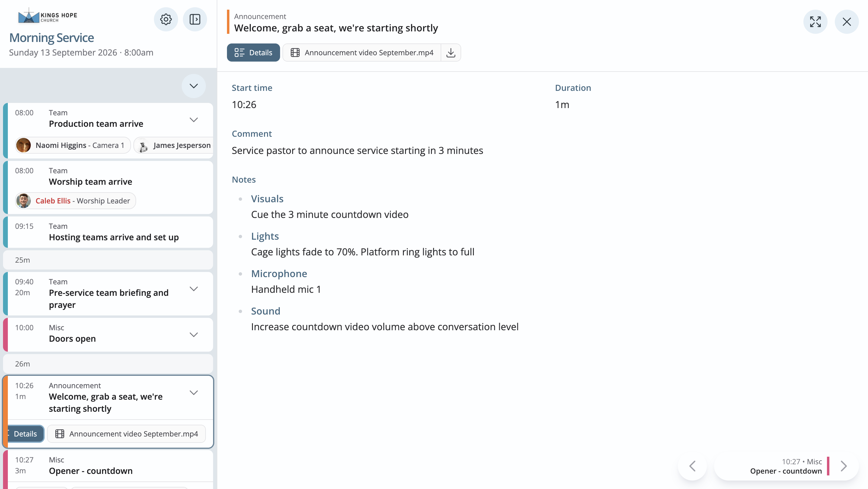Expand the detail view to fullscreen

[x=815, y=22]
